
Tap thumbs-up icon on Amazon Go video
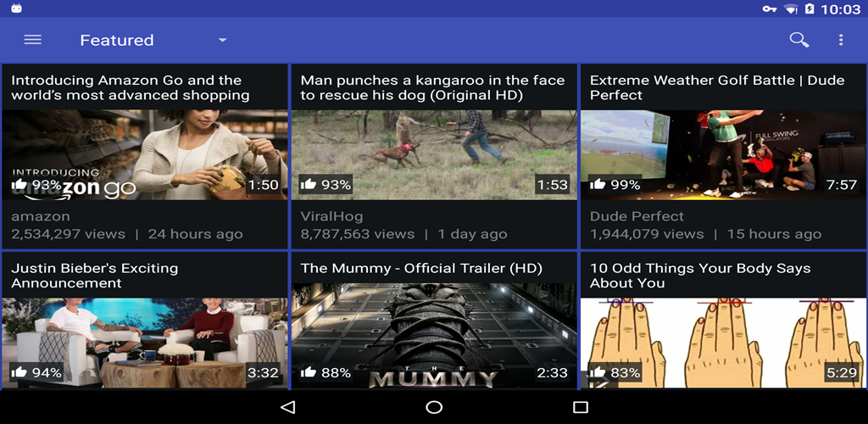[x=19, y=184]
